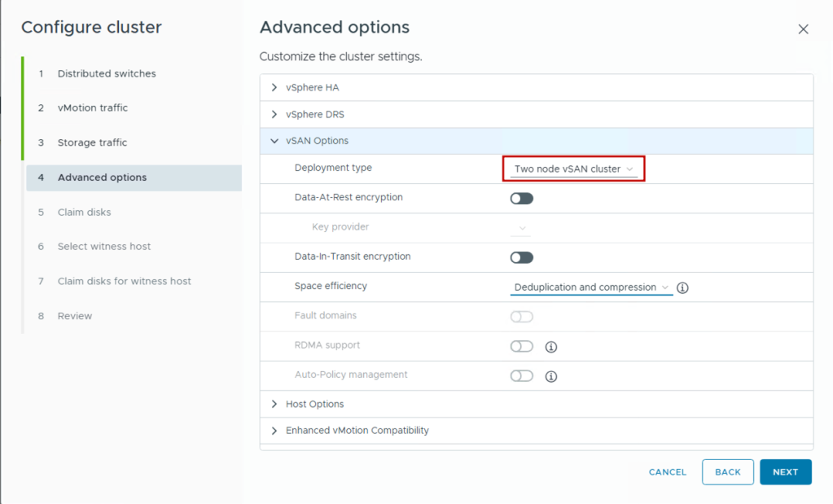Toggle Auto-Policy management switch
Screen dimensions: 833x504
pos(522,376)
